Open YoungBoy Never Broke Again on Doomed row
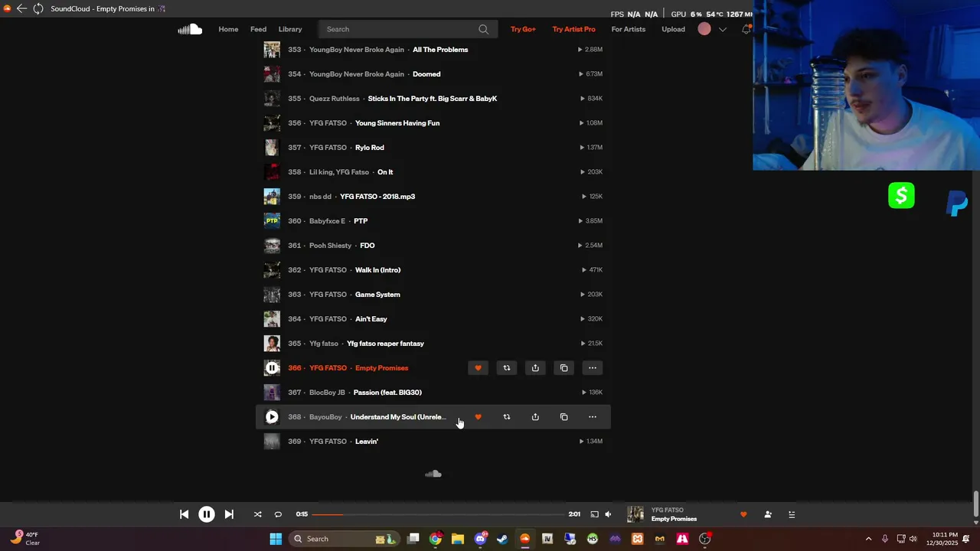The image size is (980, 551). tap(357, 74)
